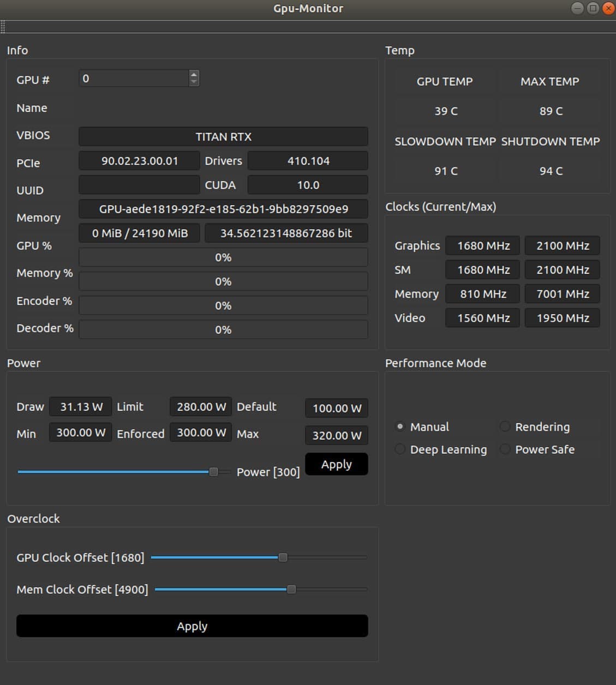Click the Video max clock 1950 MHz
The image size is (616, 685).
tap(563, 318)
